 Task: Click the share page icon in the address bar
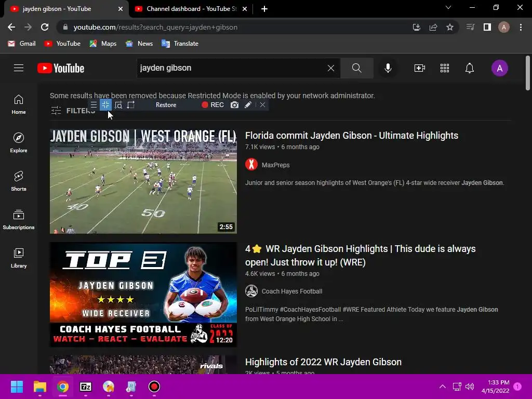(433, 27)
